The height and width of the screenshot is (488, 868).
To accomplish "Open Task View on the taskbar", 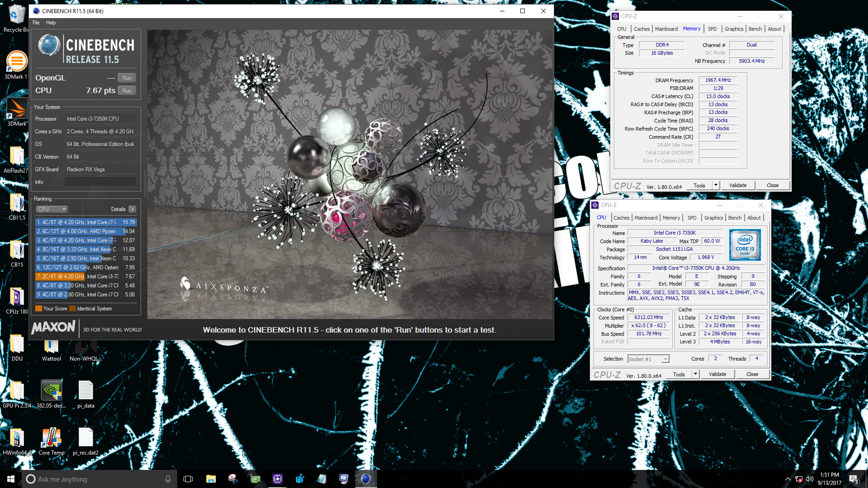I will pyautogui.click(x=188, y=479).
